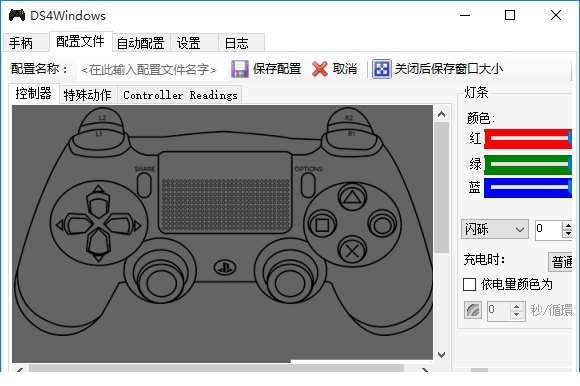
Task: Click scroll up arrow of controller view
Action: [x=441, y=114]
